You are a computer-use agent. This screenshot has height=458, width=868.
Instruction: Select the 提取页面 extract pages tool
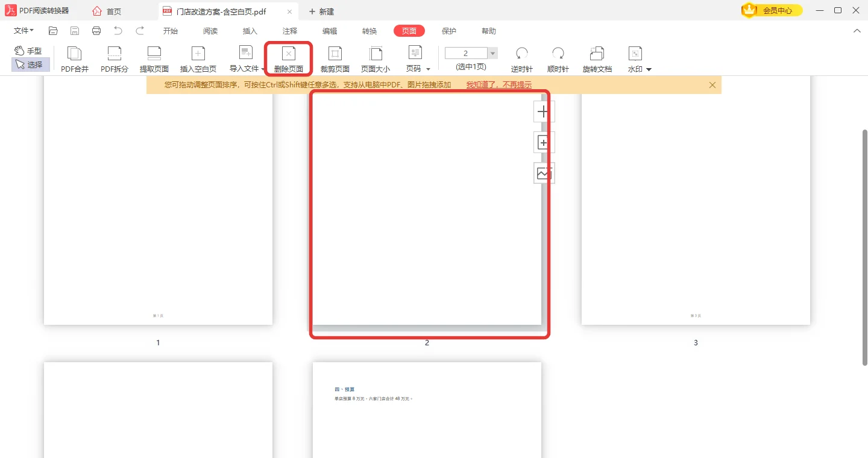[154, 60]
